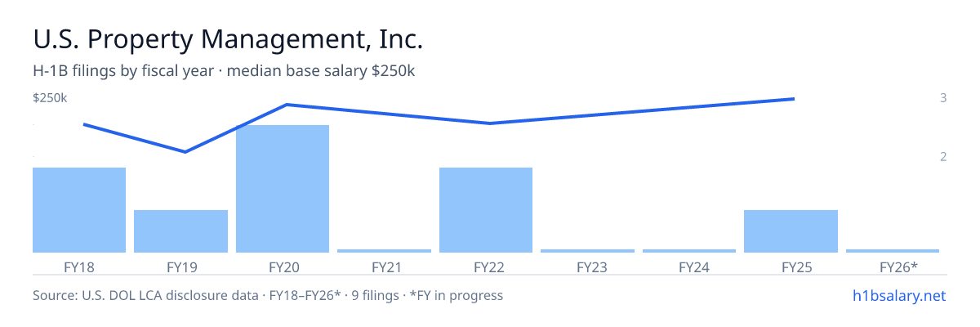Click the salary line's FY19 dip point
The width and height of the screenshot is (980, 327).
click(185, 151)
